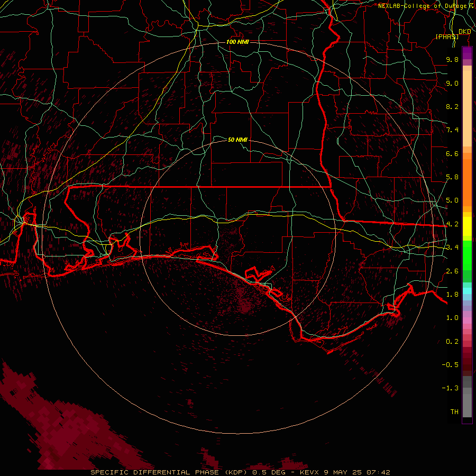Click the KEVX radar site identifier
The height and width of the screenshot is (476, 476).
pyautogui.click(x=309, y=472)
